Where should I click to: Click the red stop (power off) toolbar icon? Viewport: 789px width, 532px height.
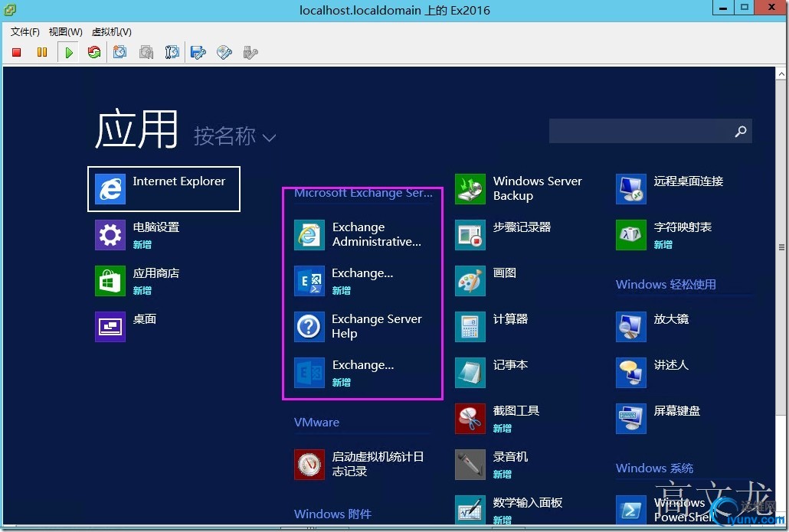pyautogui.click(x=17, y=52)
